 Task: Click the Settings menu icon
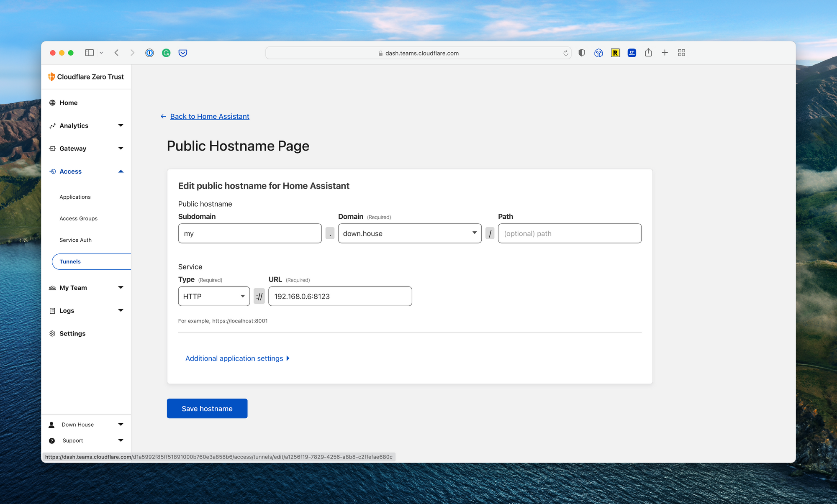tap(52, 333)
